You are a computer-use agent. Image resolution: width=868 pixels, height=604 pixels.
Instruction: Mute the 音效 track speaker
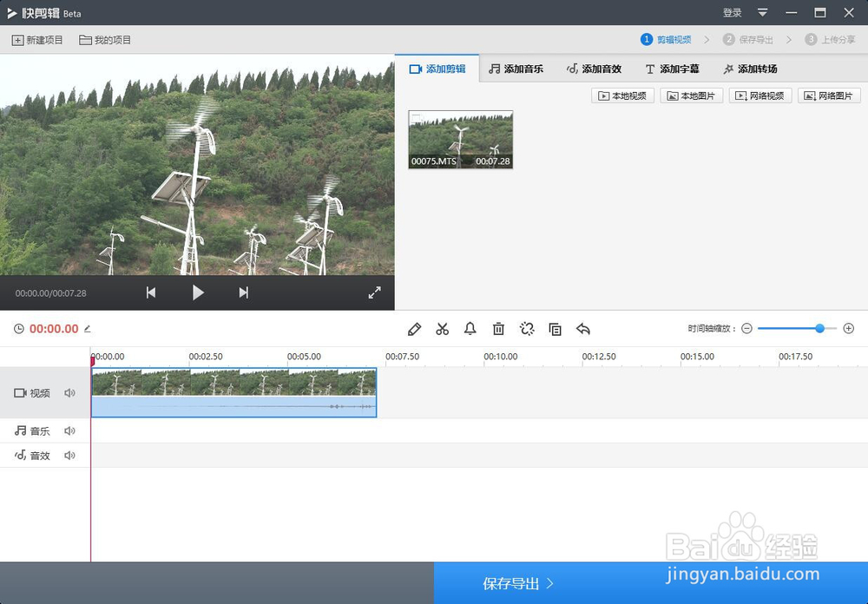pyautogui.click(x=69, y=455)
